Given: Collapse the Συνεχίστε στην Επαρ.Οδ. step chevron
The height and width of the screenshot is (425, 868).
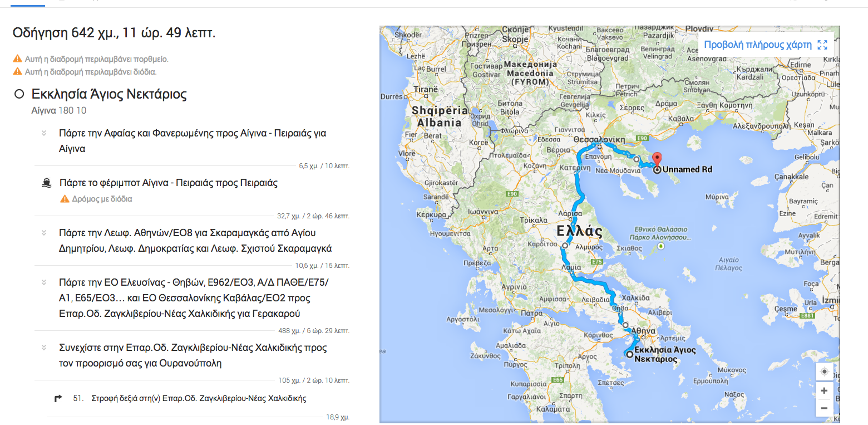Looking at the screenshot, I should point(44,348).
